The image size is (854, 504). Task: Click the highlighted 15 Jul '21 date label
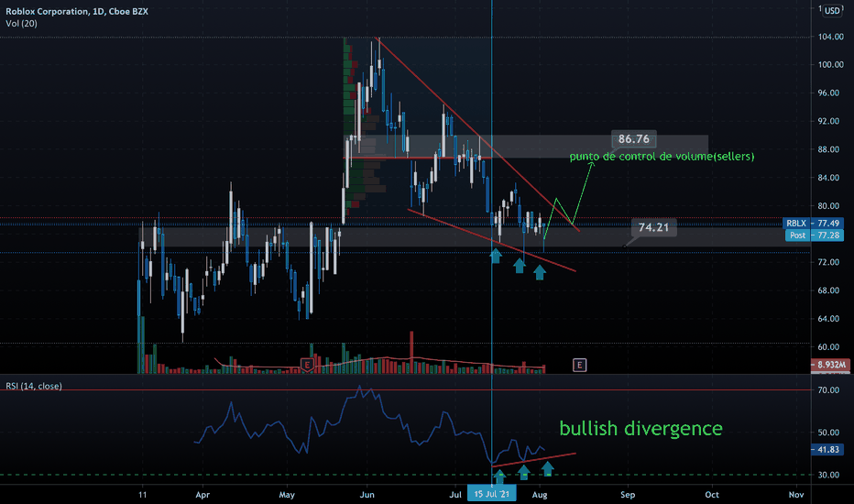point(492,494)
